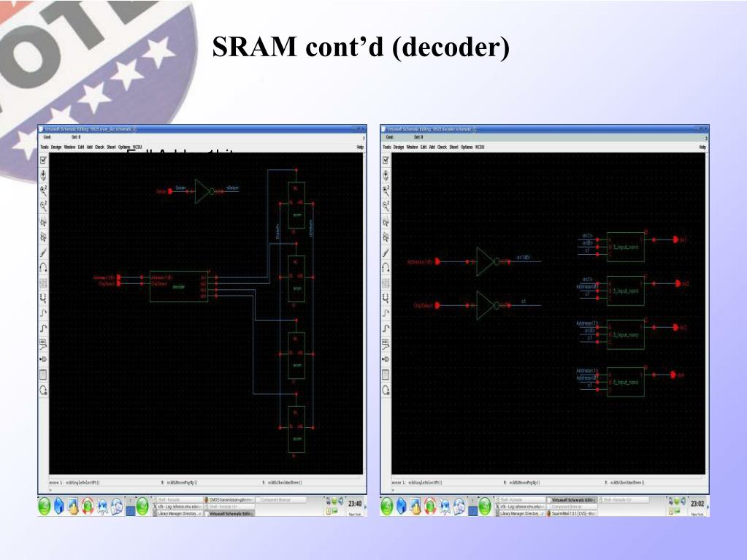Open NCSU menu in right decoder window
The width and height of the screenshot is (747, 560).
click(x=480, y=147)
